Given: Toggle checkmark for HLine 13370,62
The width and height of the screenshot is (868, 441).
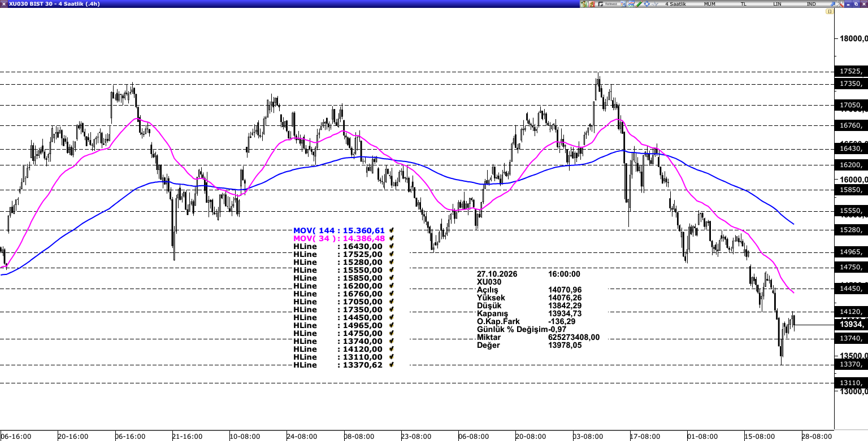Looking at the screenshot, I should [391, 365].
